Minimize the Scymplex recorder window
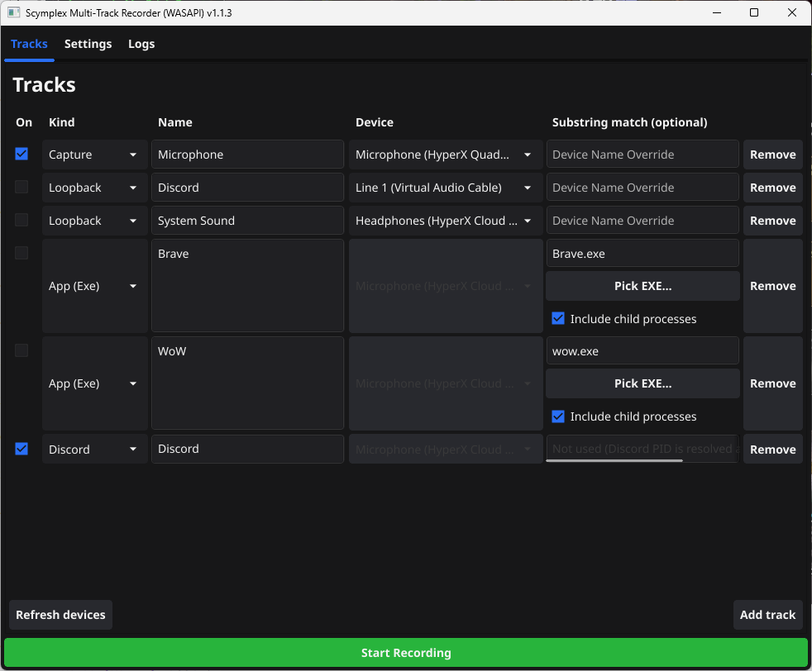The image size is (812, 671). pyautogui.click(x=717, y=12)
